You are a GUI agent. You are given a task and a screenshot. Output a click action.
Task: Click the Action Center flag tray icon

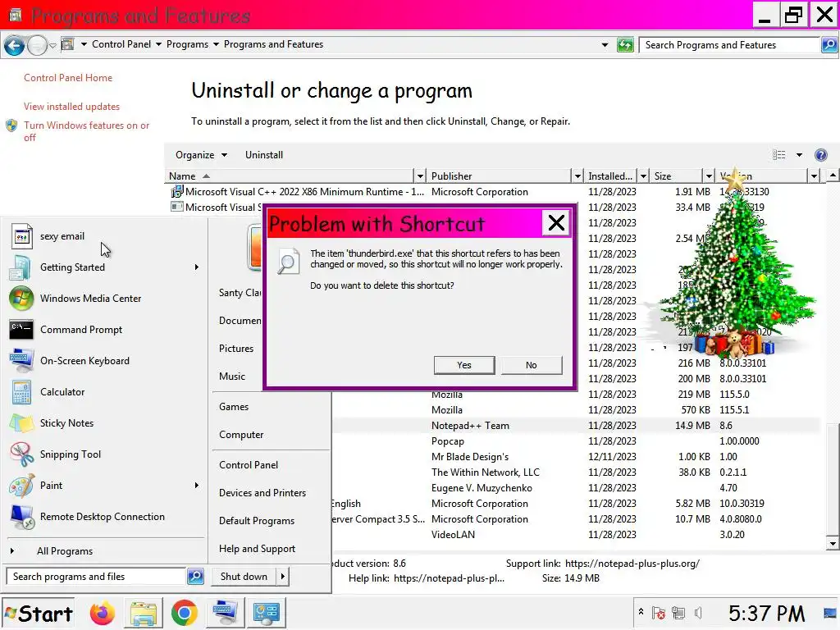point(659,613)
